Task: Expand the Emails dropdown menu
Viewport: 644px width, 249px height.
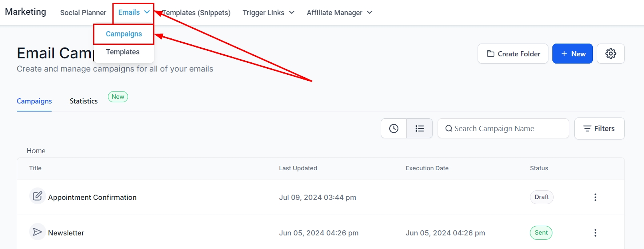Action: [134, 12]
